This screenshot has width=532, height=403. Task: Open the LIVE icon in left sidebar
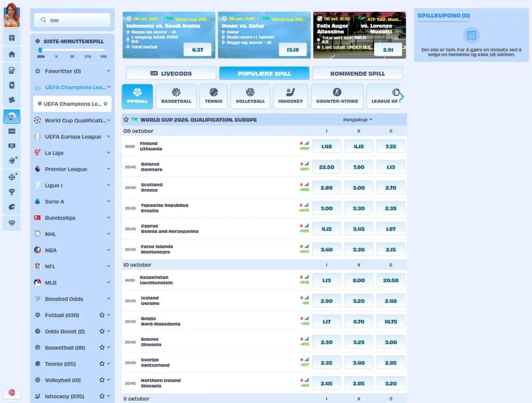pos(11,131)
